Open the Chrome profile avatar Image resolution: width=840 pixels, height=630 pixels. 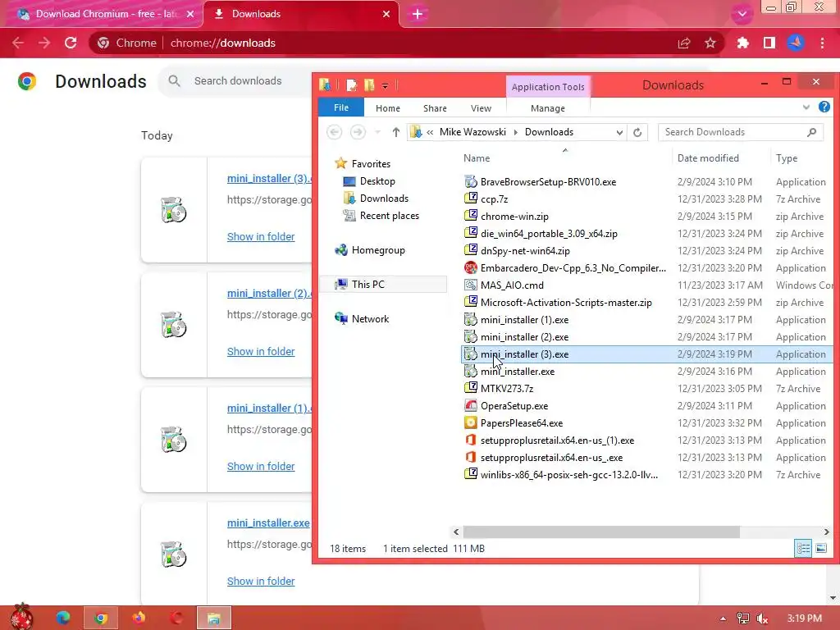796,43
